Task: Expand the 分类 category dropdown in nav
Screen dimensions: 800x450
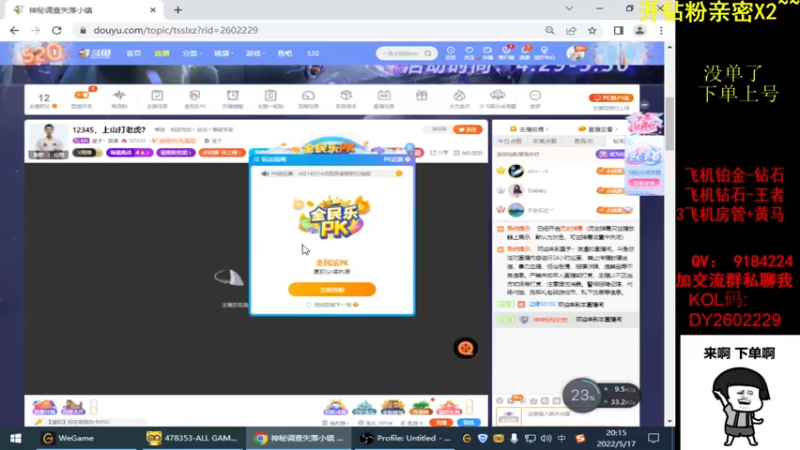Action: [x=191, y=53]
